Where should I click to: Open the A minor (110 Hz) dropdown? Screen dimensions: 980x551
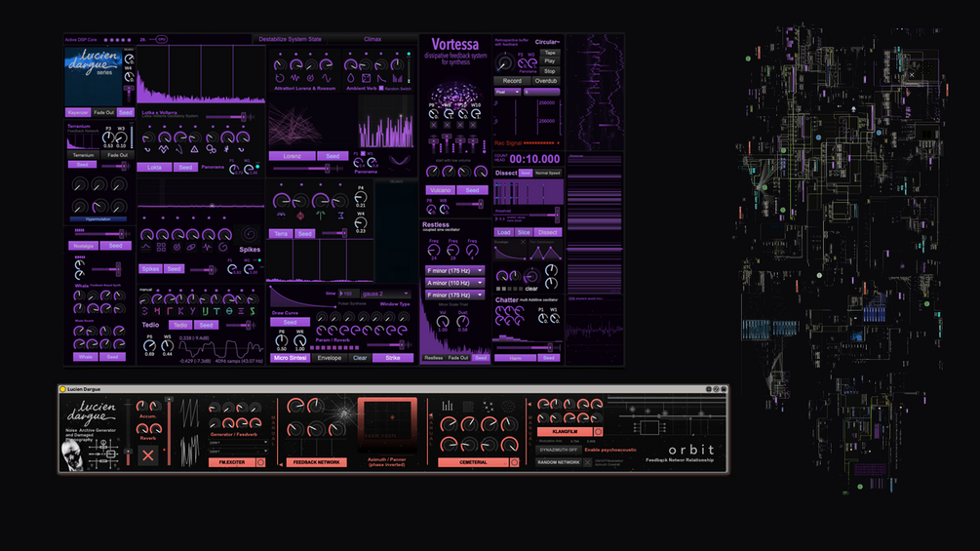coord(455,283)
